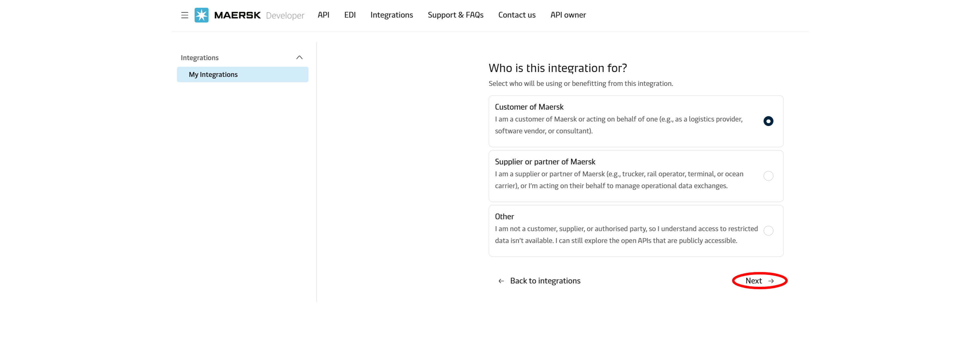Open the hamburger navigation menu
Screen dimensions: 980x347
coord(184,15)
